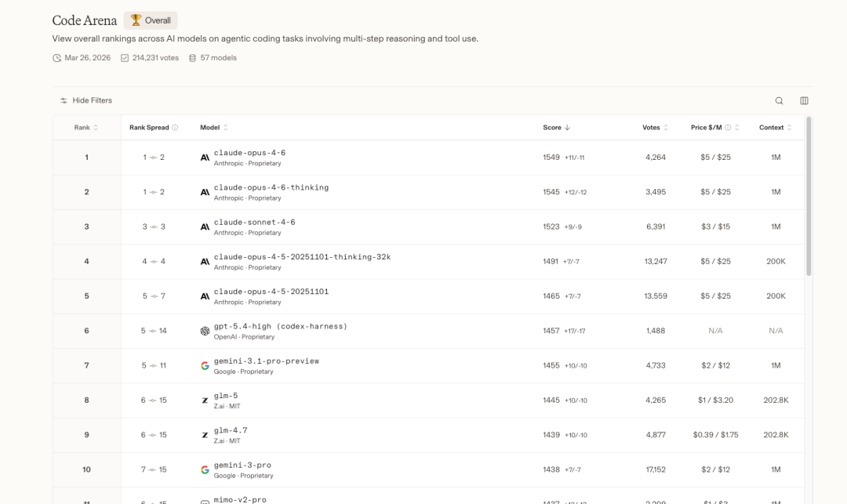Select the Overall category tab
This screenshot has width=847, height=504.
151,20
